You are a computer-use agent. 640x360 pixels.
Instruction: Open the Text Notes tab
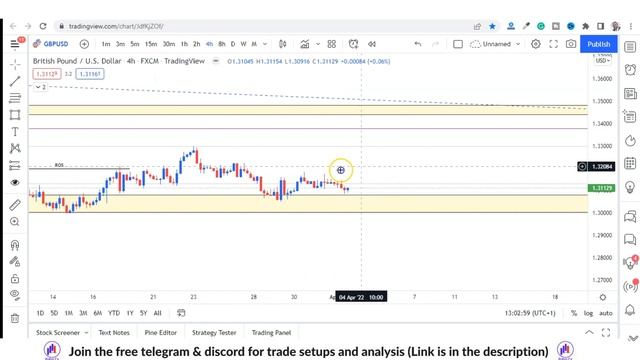coord(114,333)
